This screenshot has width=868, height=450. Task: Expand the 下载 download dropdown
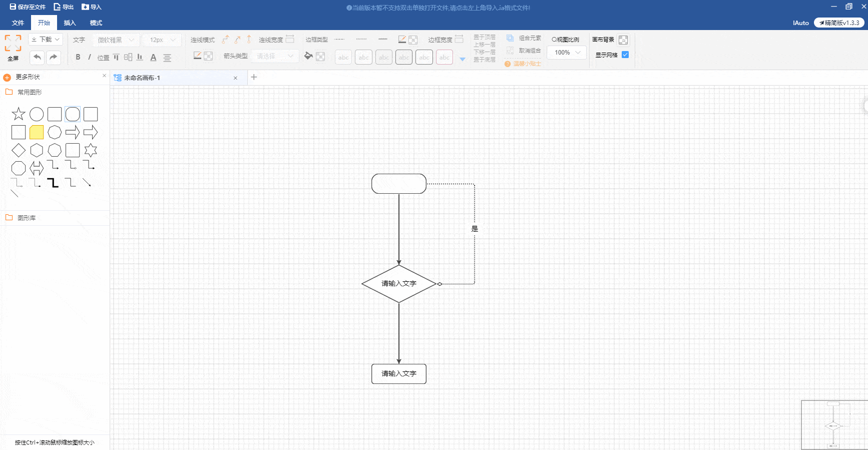coord(46,40)
